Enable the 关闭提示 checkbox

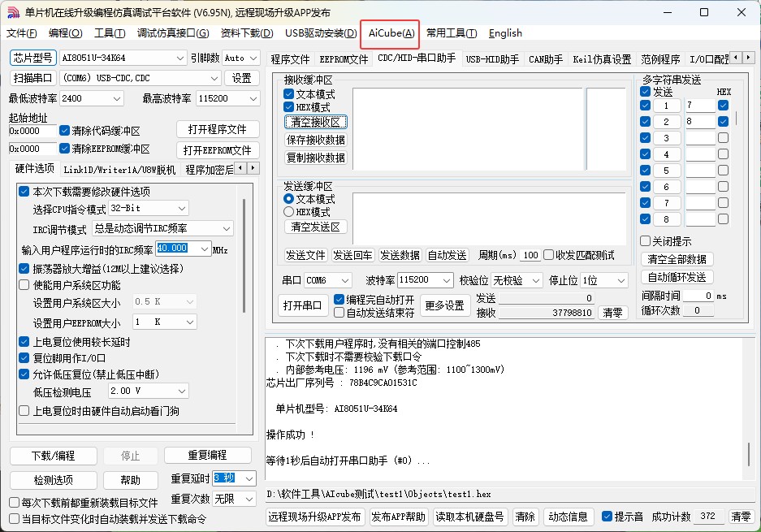click(x=646, y=241)
